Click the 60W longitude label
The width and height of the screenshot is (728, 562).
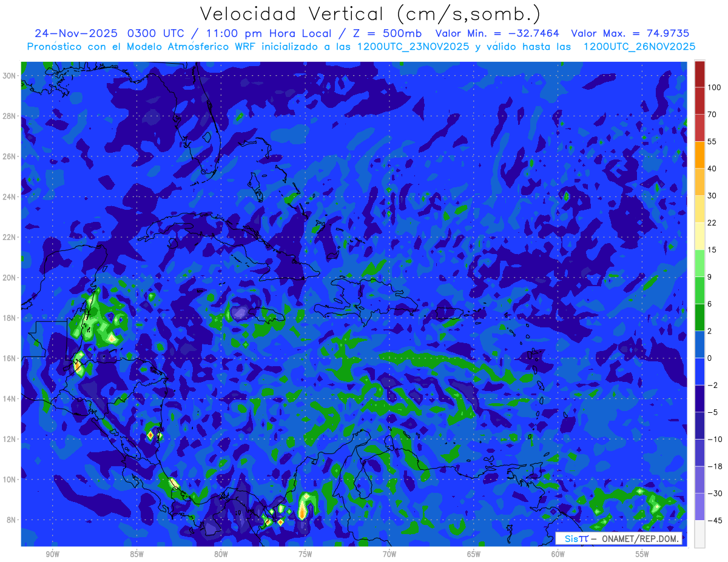[558, 555]
